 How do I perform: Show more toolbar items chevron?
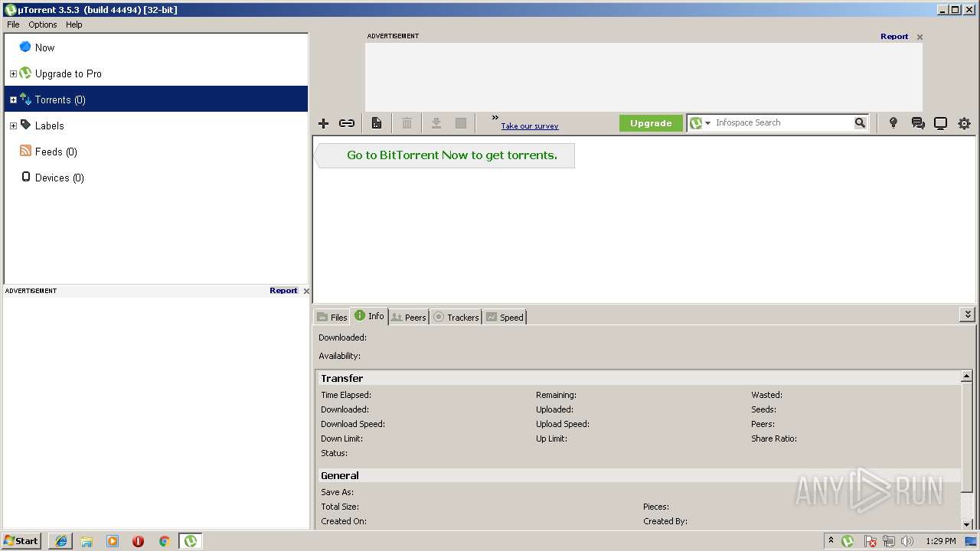click(495, 117)
